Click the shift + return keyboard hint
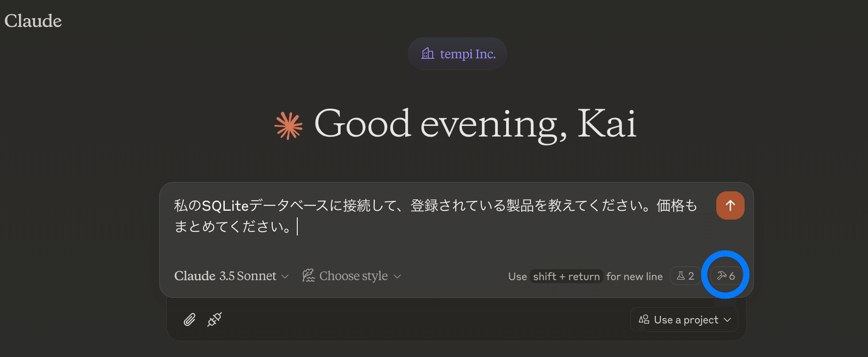 pyautogui.click(x=566, y=277)
